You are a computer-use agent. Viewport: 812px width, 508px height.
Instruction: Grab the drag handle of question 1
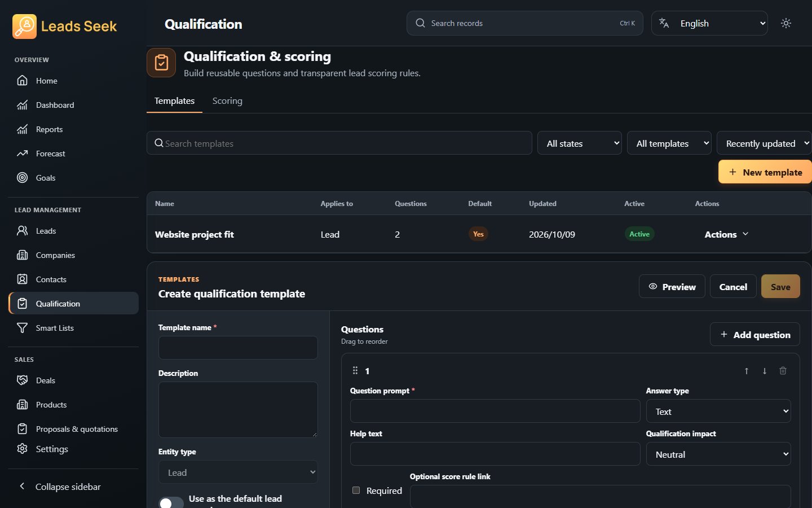point(355,371)
